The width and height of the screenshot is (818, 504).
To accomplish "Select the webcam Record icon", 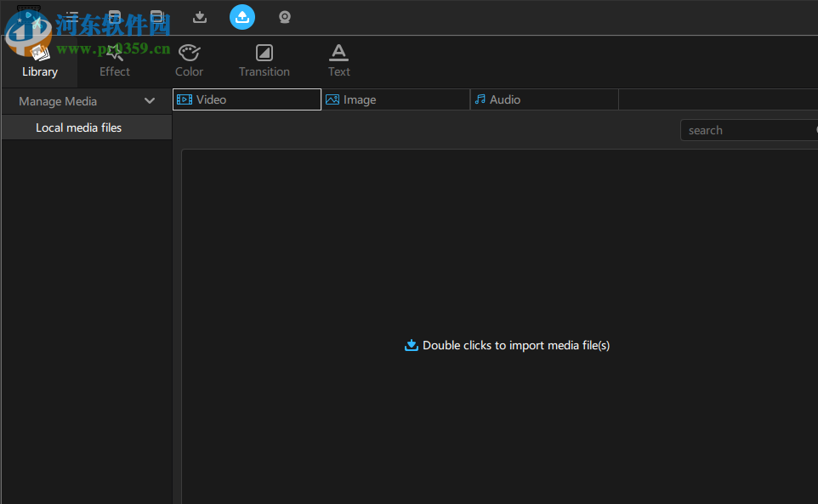I will click(x=284, y=17).
